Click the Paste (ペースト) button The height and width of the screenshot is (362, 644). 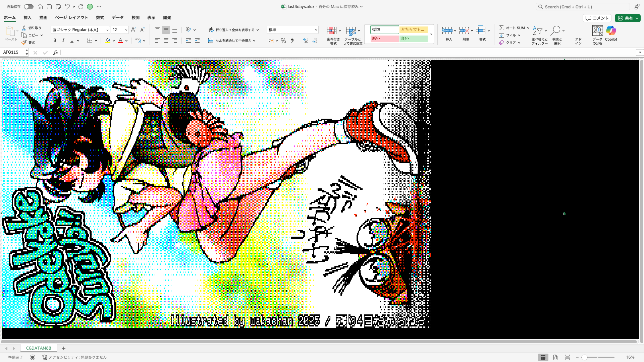(11, 34)
